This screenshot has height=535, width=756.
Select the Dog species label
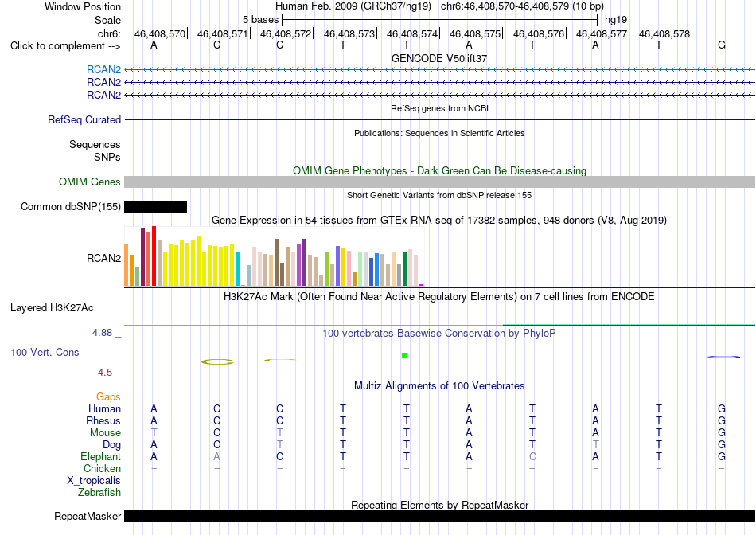point(111,445)
